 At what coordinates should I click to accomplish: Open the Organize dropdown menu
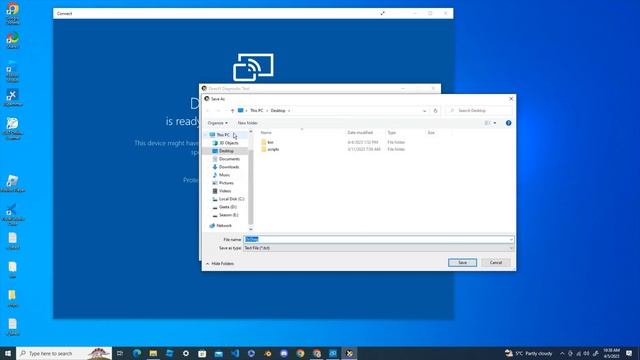tap(218, 123)
